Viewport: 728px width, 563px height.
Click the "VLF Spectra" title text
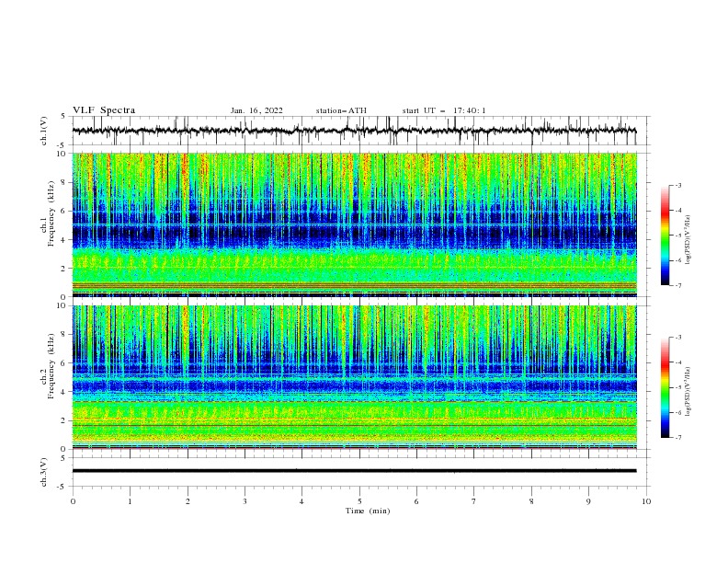point(104,110)
